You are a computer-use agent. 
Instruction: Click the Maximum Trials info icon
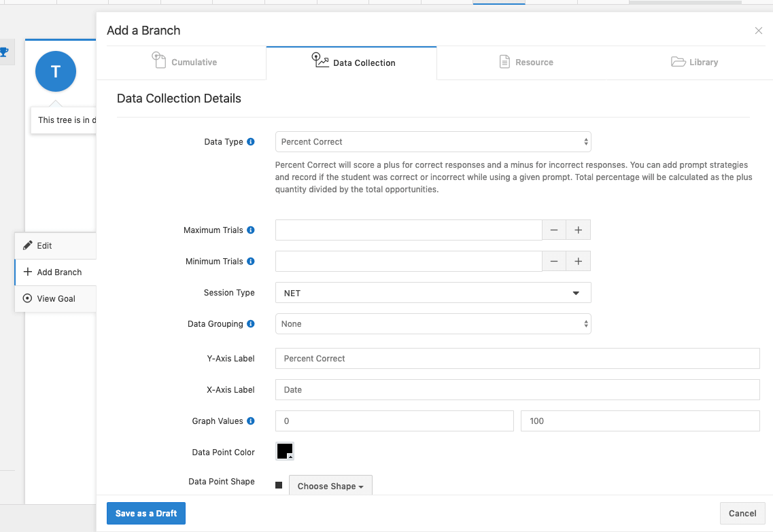click(251, 230)
